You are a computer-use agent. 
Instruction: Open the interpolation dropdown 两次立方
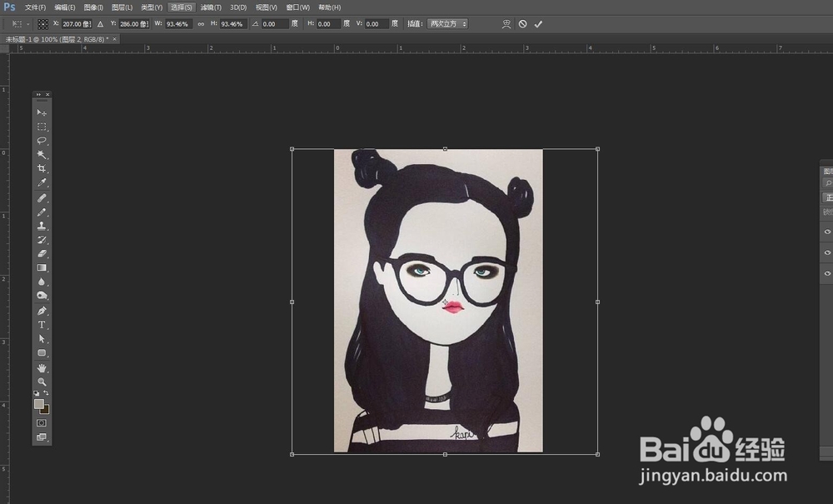click(448, 24)
